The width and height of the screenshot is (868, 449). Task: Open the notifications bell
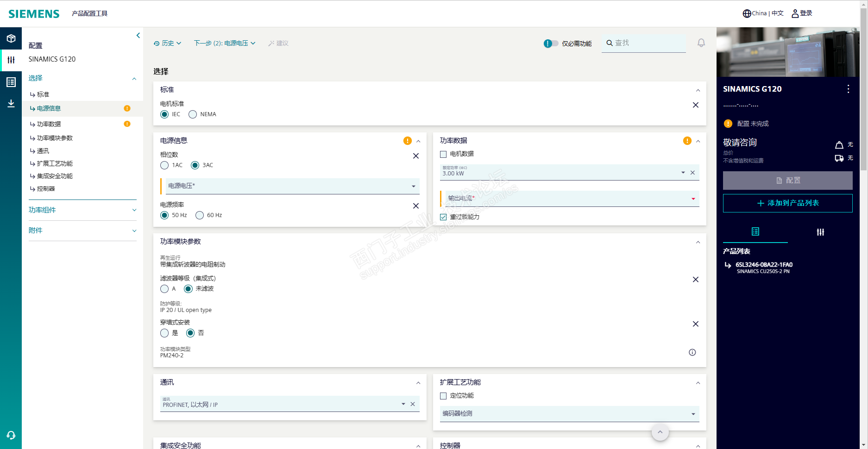tap(701, 43)
